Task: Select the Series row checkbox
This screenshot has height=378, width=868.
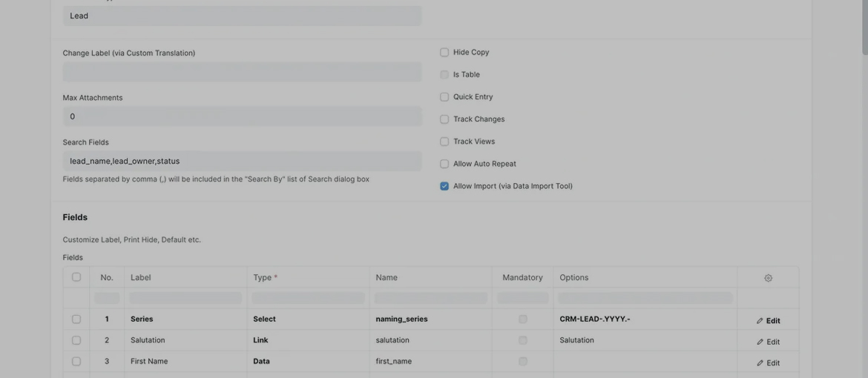Action: pyautogui.click(x=76, y=319)
